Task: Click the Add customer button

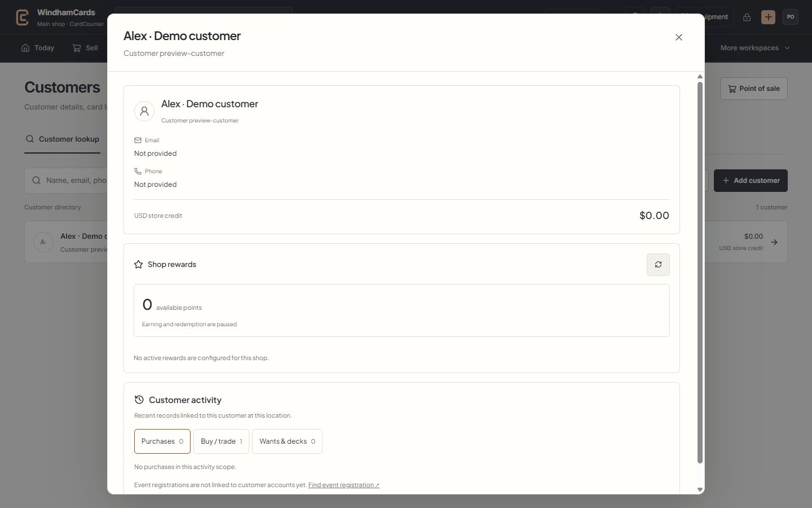Action: coord(751,181)
